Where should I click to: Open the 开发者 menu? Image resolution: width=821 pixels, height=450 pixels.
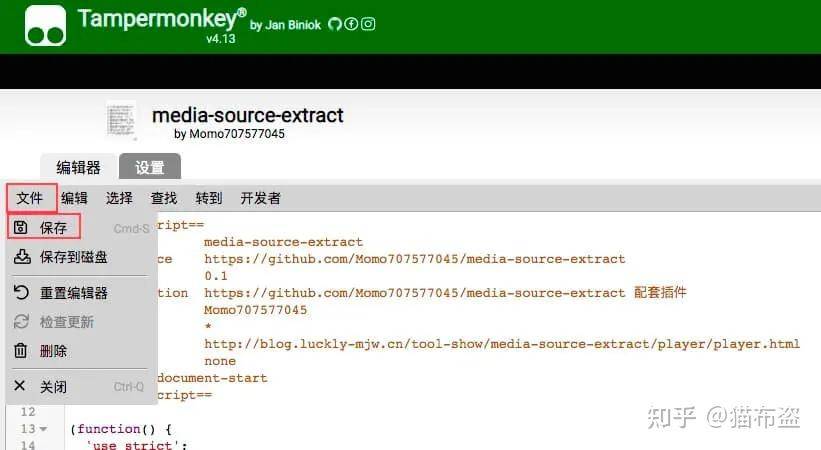pyautogui.click(x=261, y=198)
